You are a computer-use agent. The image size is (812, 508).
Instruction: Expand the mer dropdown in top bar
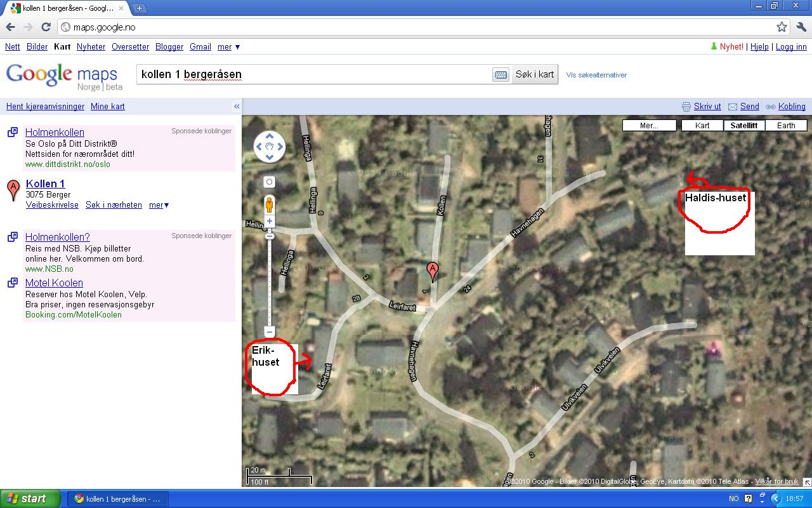pyautogui.click(x=228, y=46)
